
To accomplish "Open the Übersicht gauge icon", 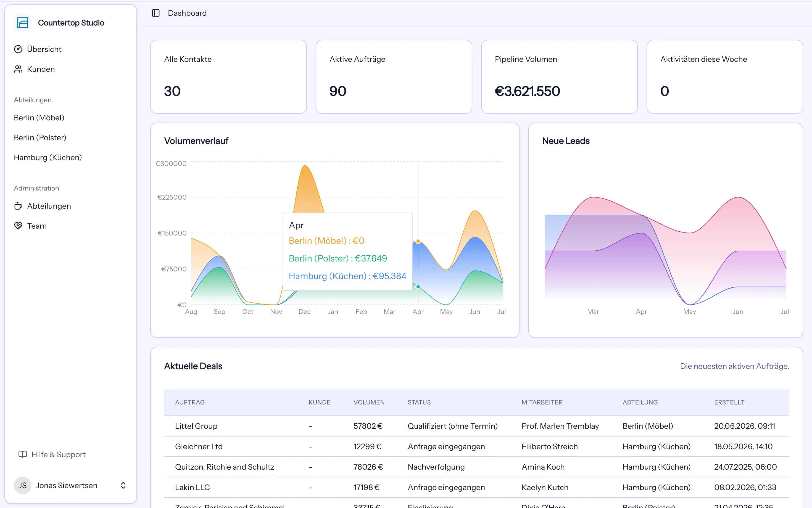I will 18,49.
